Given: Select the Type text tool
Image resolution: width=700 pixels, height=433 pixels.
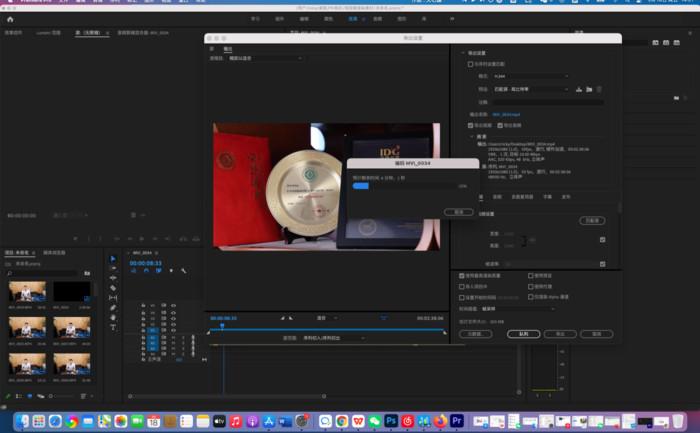Looking at the screenshot, I should click(x=113, y=327).
